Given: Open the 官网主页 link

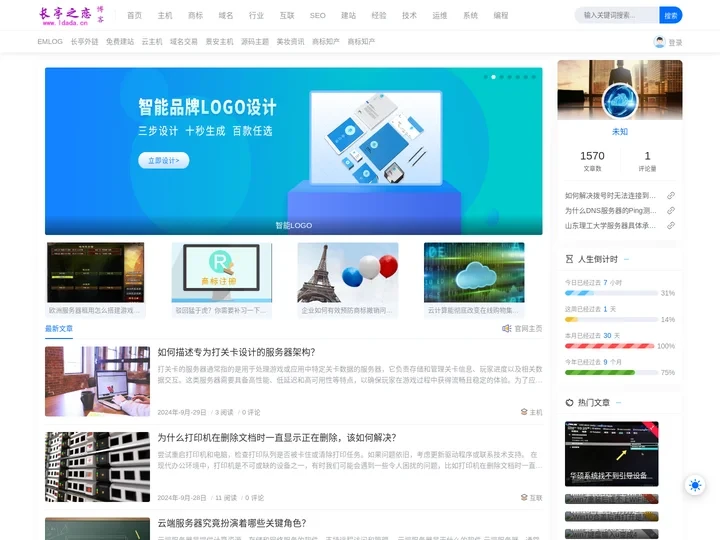Looking at the screenshot, I should 528,328.
